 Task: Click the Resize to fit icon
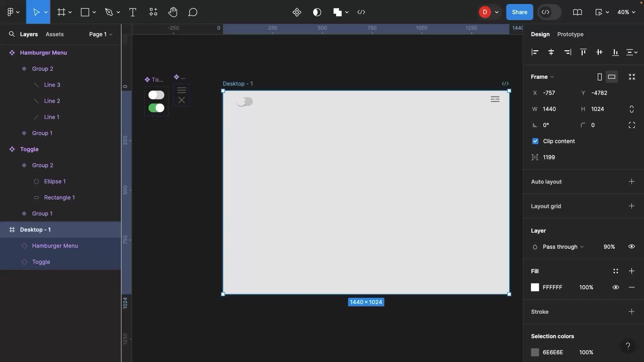(x=632, y=77)
